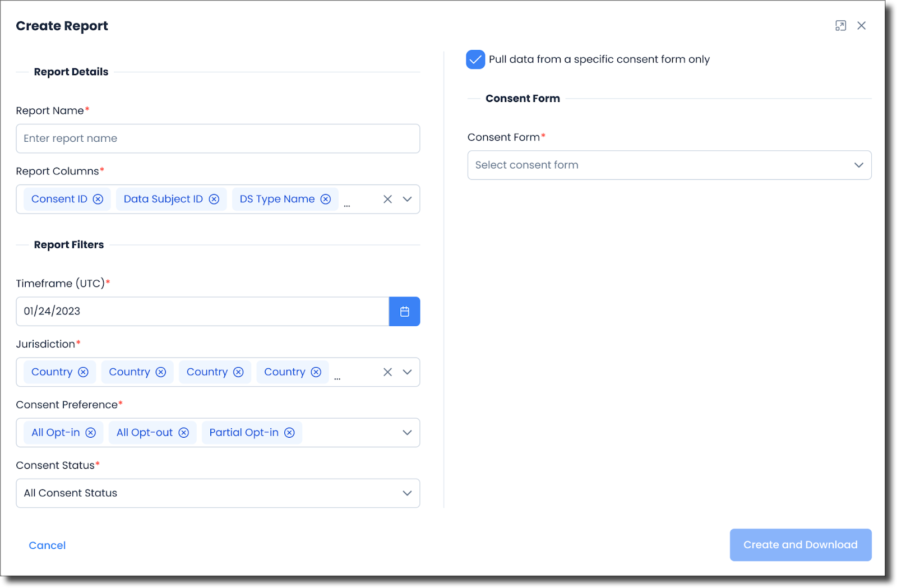
Task: Remove the first Country jurisdiction chip
Action: pyautogui.click(x=83, y=372)
